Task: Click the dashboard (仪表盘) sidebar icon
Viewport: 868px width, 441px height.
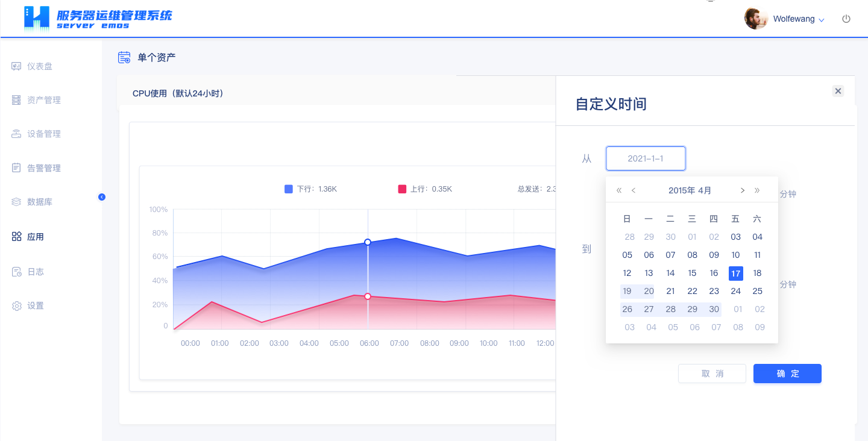Action: pyautogui.click(x=16, y=66)
